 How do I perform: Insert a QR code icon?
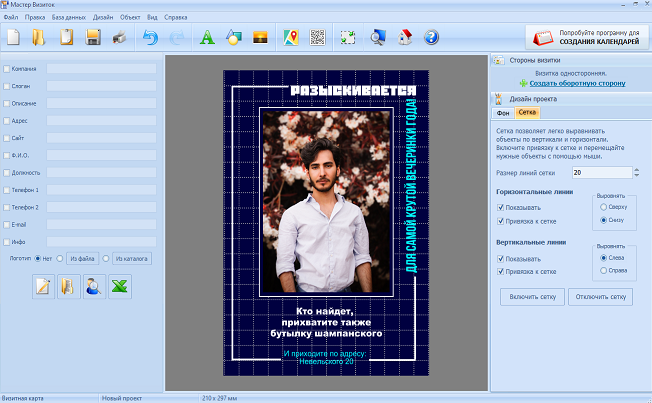318,37
